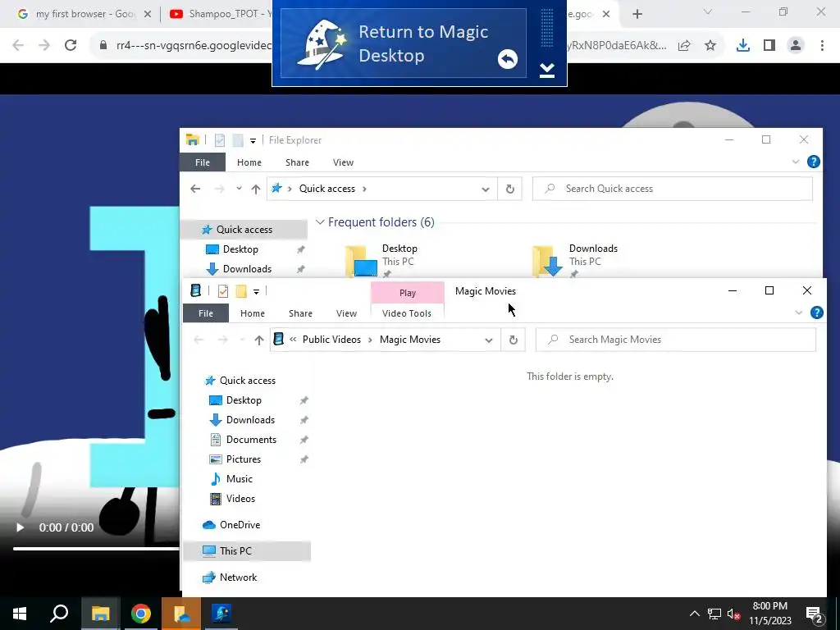The width and height of the screenshot is (840, 630).
Task: Select Music in Magic Movies sidebar
Action: coord(239,479)
